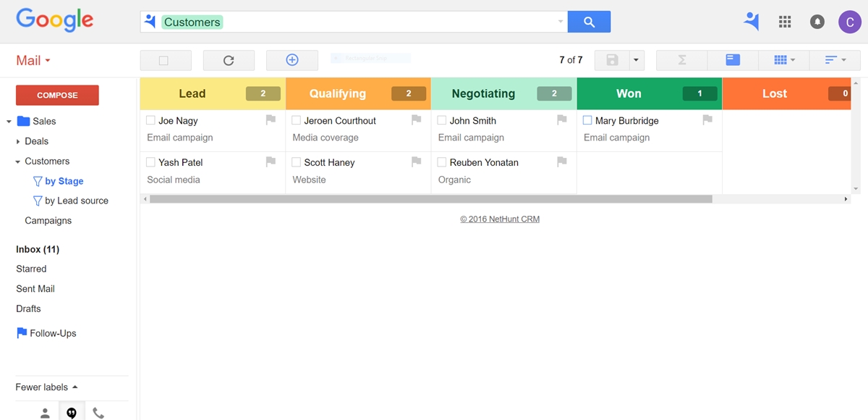
Task: Open the NetHunt CRM icon in header
Action: (x=752, y=22)
